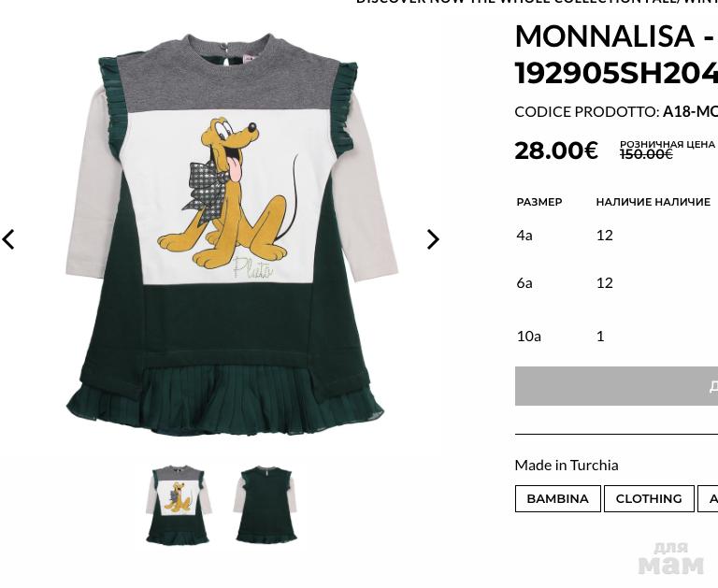This screenshot has height=588, width=718.
Task: Choose size 6a row
Action: pos(616,283)
